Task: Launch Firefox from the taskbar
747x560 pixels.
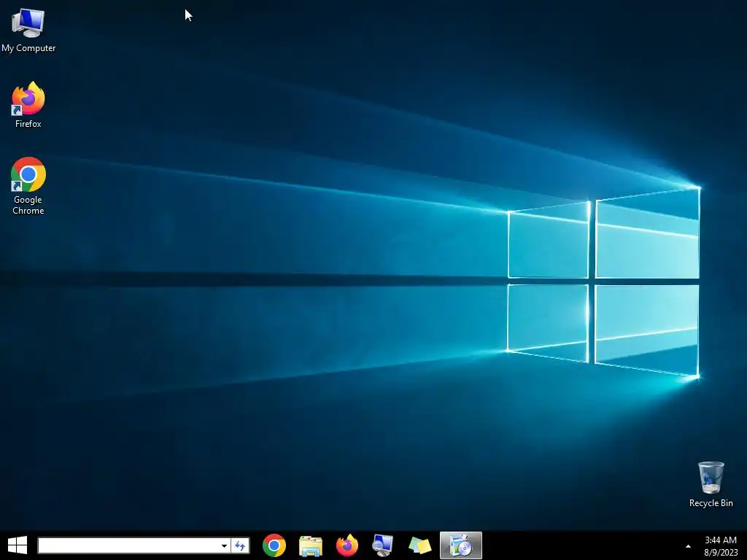Action: 347,545
